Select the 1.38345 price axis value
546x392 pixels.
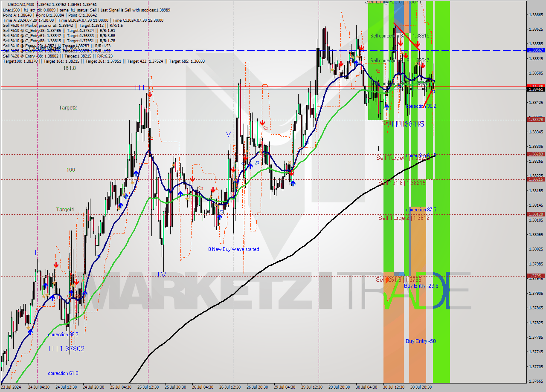click(x=536, y=132)
